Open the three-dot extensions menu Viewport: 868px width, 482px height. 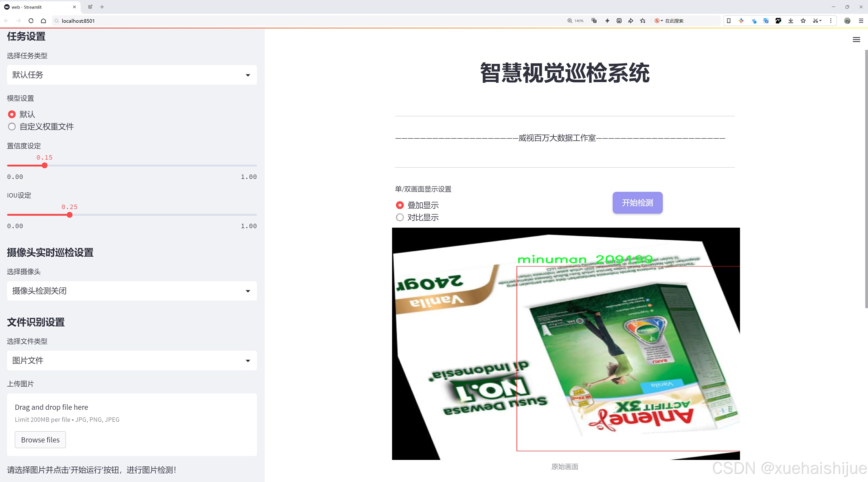[831, 20]
